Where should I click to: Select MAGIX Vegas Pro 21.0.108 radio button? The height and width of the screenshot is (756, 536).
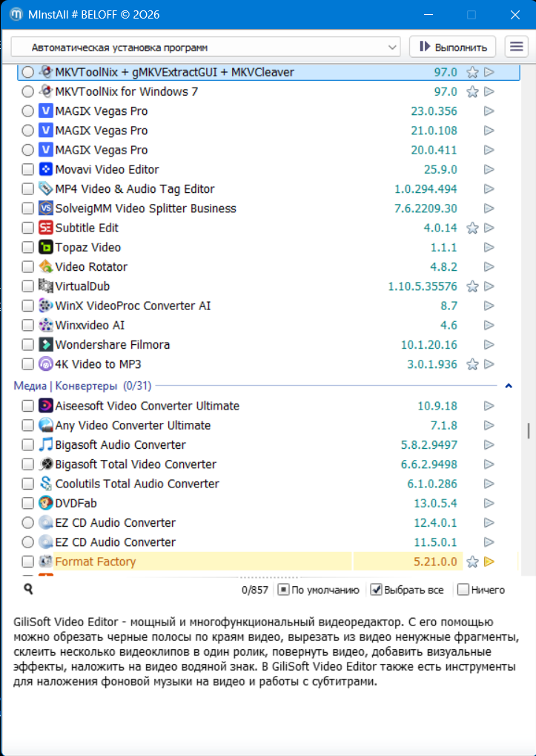point(28,131)
